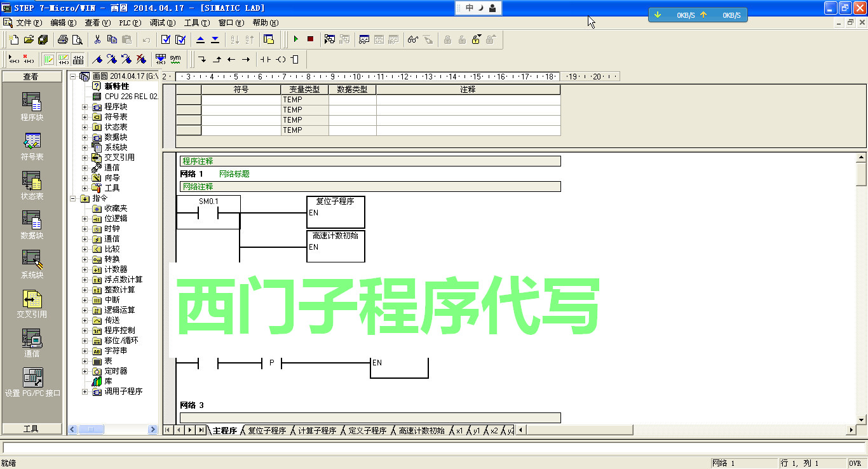Click the 网络标题 text of network 1
The width and height of the screenshot is (868, 469).
tap(234, 174)
